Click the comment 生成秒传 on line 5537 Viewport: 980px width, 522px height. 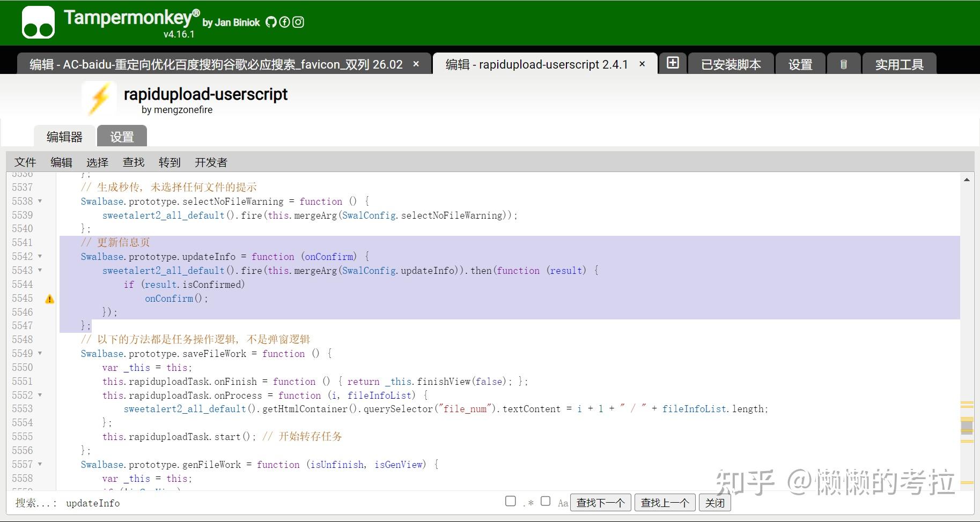(x=169, y=188)
